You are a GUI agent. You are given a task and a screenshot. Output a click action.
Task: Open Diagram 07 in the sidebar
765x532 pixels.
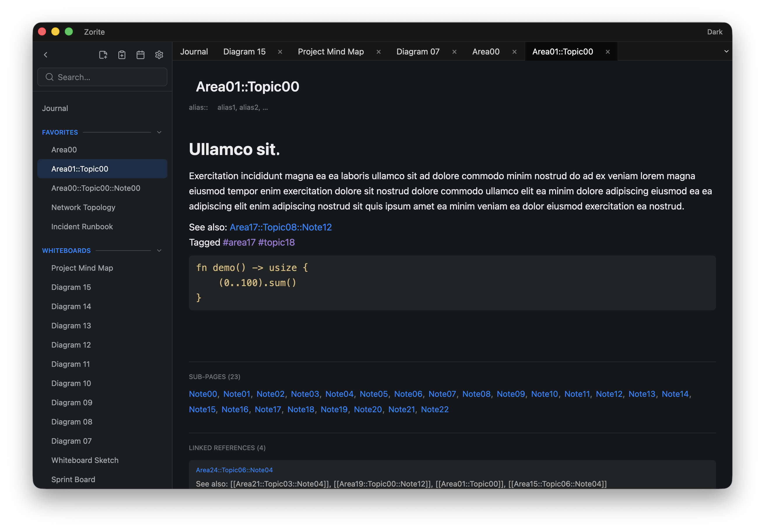102,441
